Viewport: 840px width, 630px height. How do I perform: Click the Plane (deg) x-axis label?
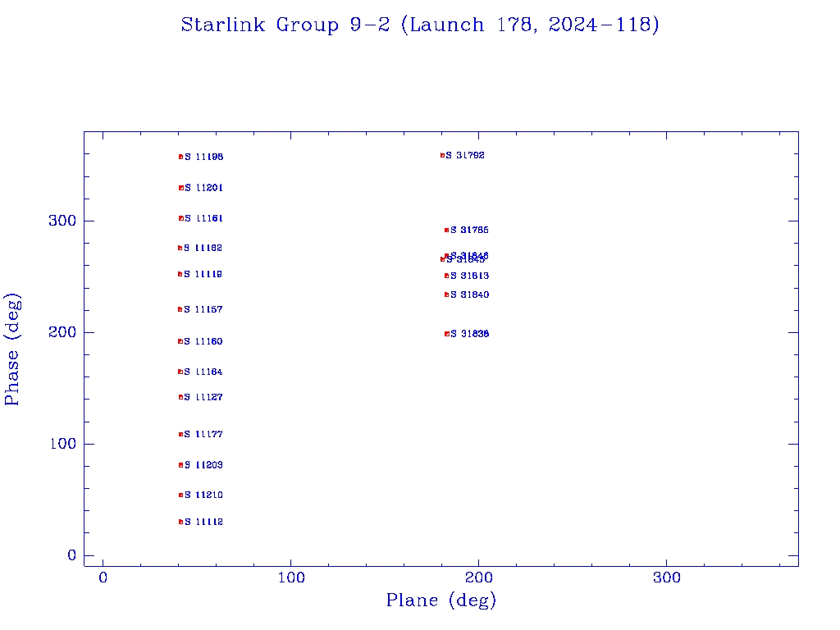pos(441,600)
